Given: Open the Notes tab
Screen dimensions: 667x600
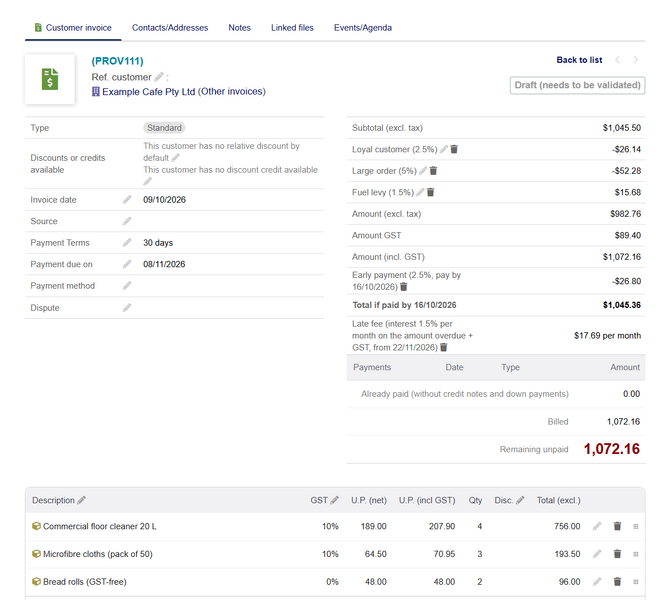Looking at the screenshot, I should 239,28.
